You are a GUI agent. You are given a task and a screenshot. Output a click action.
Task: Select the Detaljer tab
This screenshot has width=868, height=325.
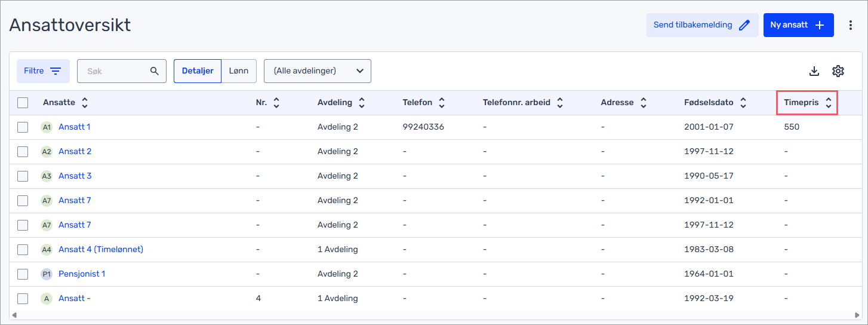tap(198, 71)
